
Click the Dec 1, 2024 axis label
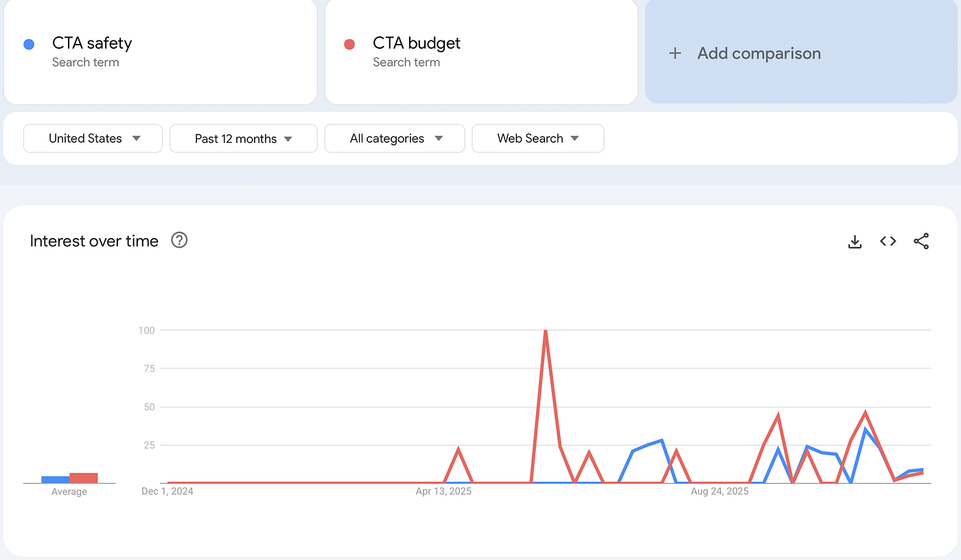point(167,491)
